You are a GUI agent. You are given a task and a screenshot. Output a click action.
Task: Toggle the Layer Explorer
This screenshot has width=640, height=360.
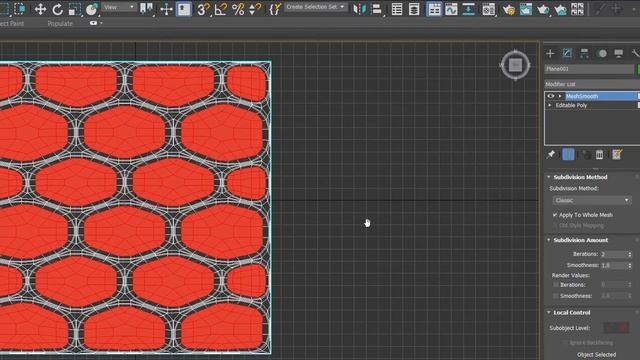(x=414, y=9)
